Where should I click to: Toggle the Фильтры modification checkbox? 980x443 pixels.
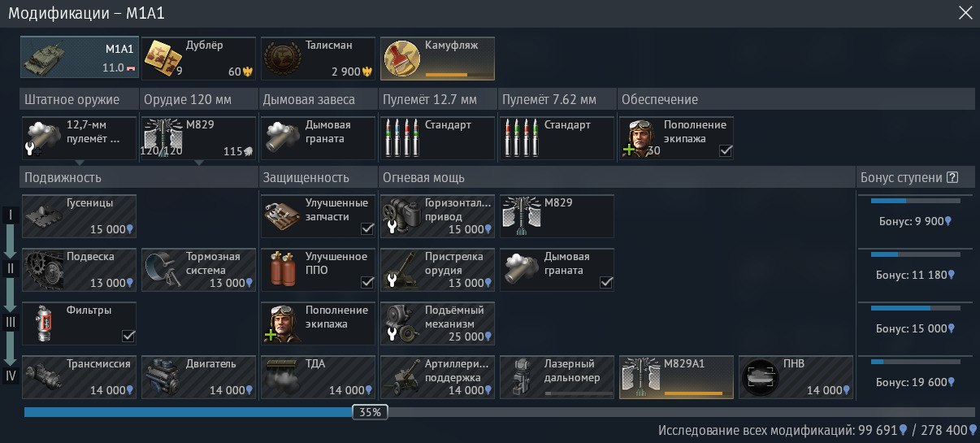pyautogui.click(x=128, y=336)
